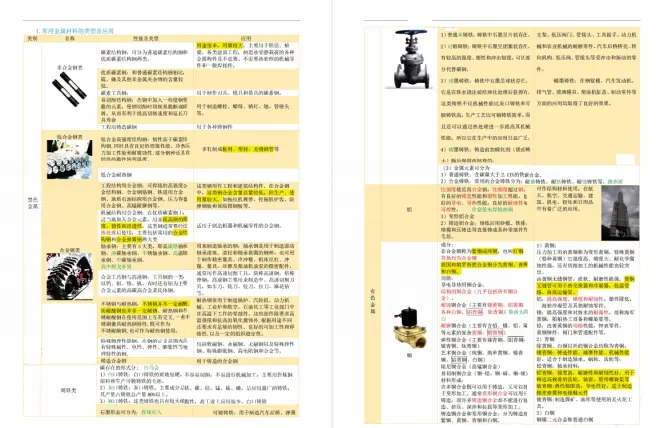Click the 低合金钢类 label above image
This screenshot has height=428, width=660.
[x=70, y=135]
